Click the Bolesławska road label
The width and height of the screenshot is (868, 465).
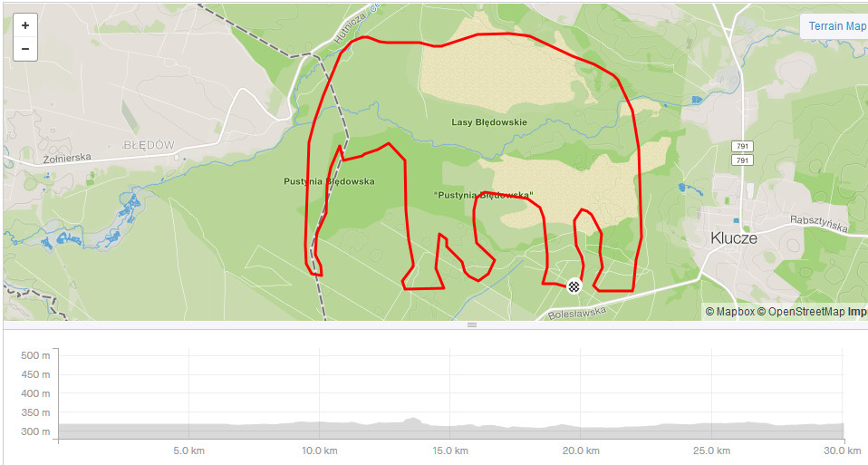pyautogui.click(x=577, y=314)
